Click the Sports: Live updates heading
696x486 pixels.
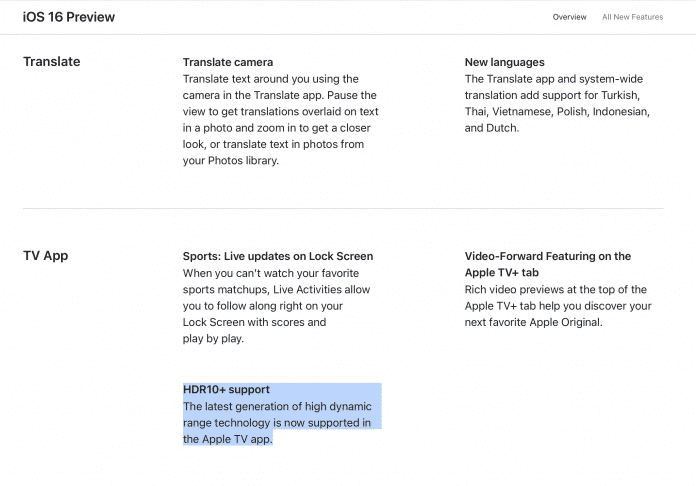click(x=277, y=256)
